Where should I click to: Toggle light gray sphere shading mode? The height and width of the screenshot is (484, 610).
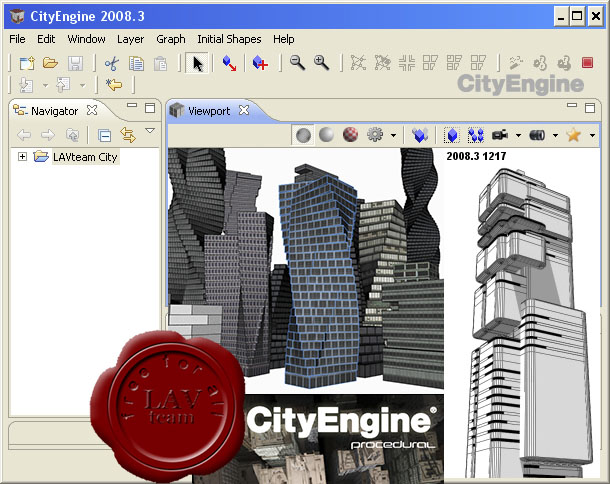click(x=326, y=135)
